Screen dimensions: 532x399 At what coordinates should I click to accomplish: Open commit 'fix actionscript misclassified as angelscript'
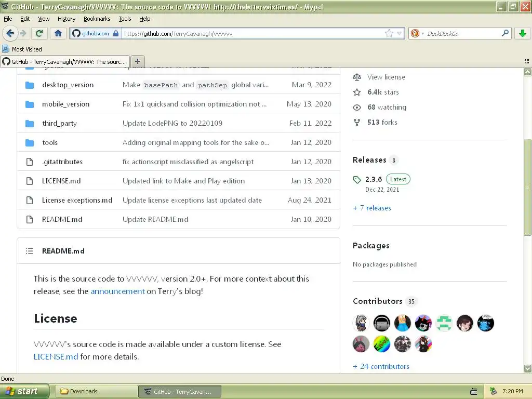(188, 162)
